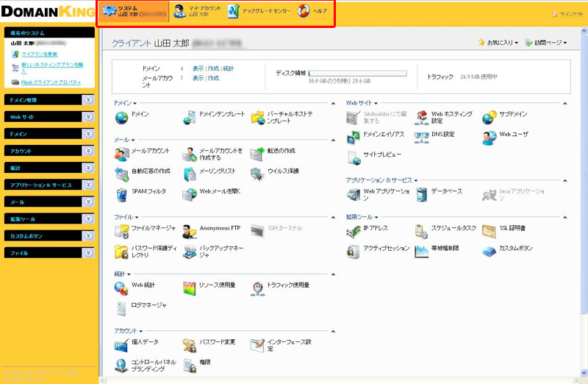Click the vertical scrollbar down arrow

(x=584, y=373)
